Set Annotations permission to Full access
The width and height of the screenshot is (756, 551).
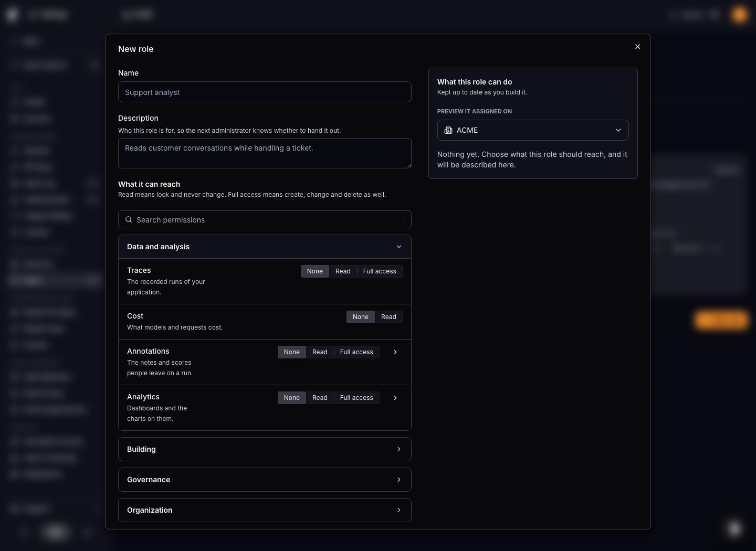click(356, 352)
